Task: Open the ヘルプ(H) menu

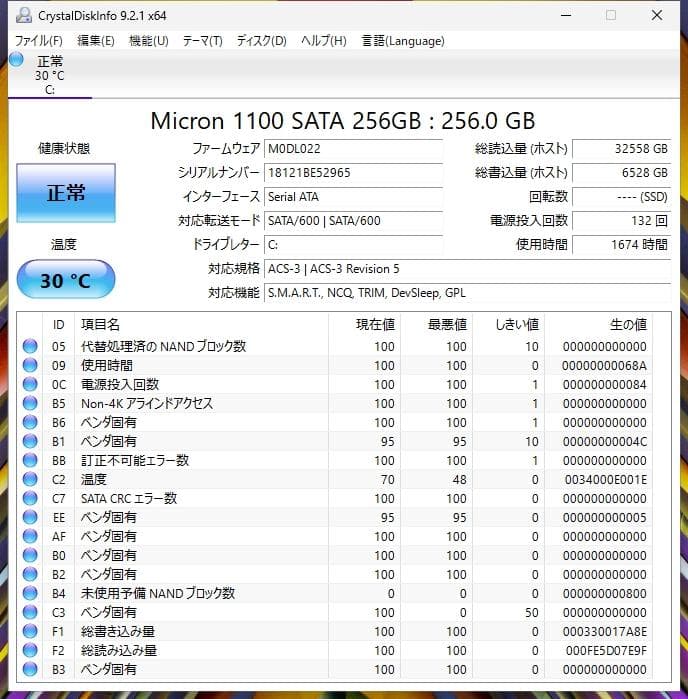Action: (324, 41)
